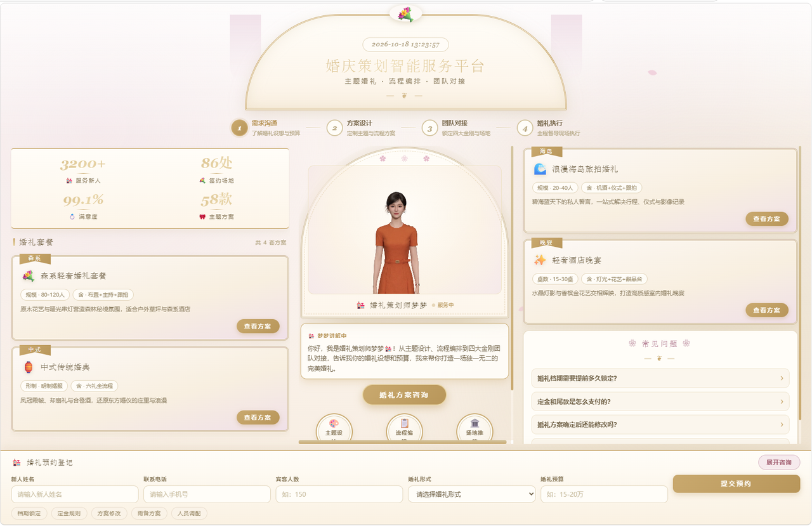
Task: Select step 4 婚礼执行
Action: pos(549,128)
